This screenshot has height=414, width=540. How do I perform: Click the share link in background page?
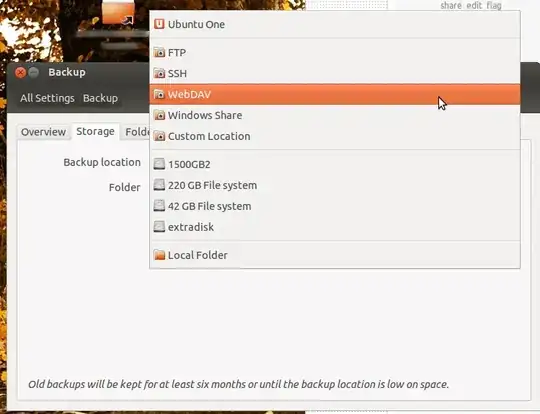click(x=451, y=5)
